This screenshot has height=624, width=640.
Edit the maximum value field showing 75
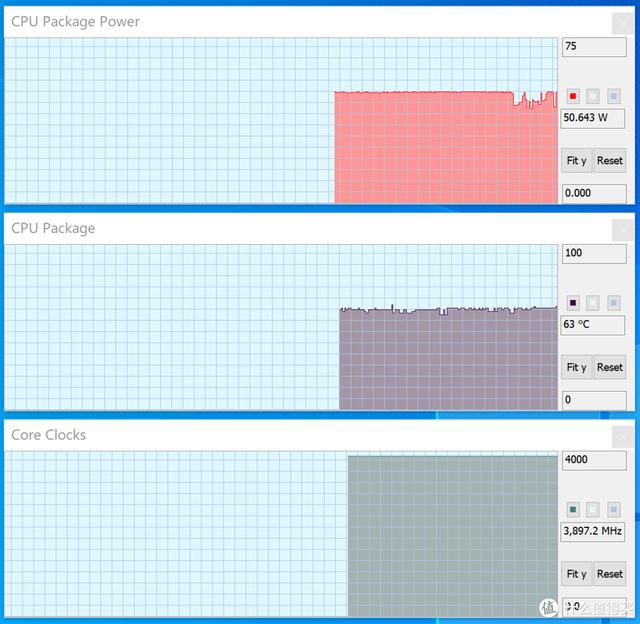coord(594,47)
